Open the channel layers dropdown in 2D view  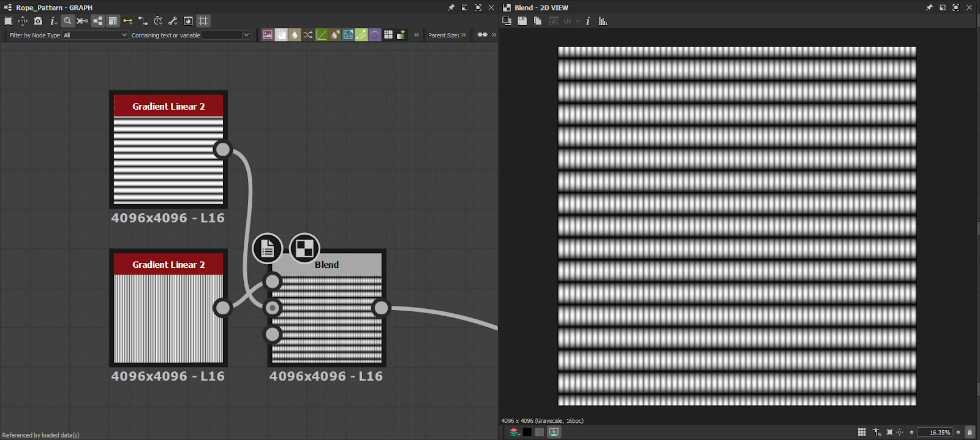tap(514, 432)
